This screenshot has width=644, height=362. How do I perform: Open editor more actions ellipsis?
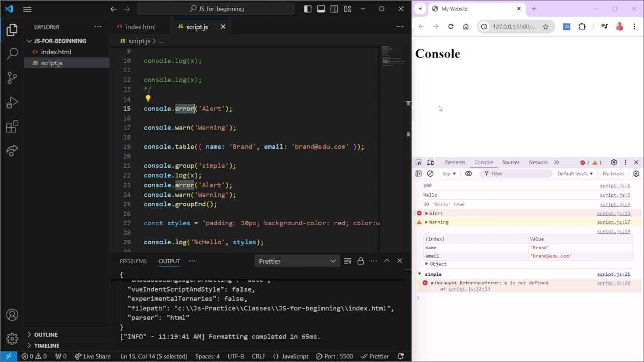(400, 27)
